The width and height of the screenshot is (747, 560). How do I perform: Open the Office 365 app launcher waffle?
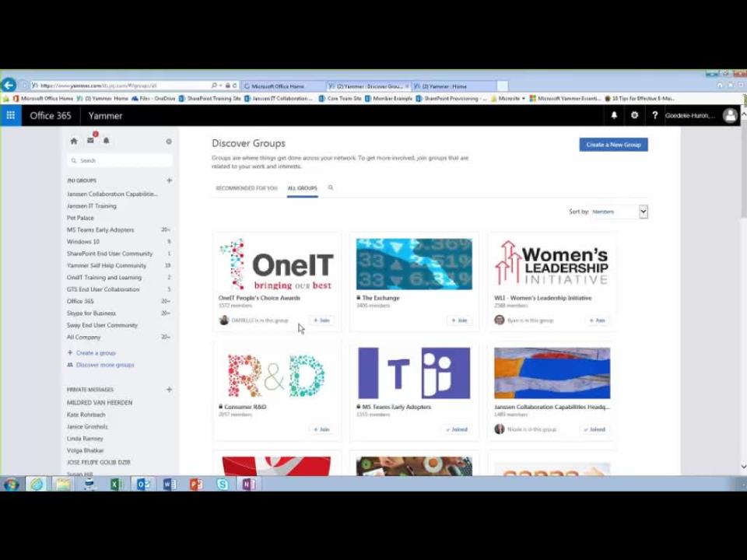point(10,115)
